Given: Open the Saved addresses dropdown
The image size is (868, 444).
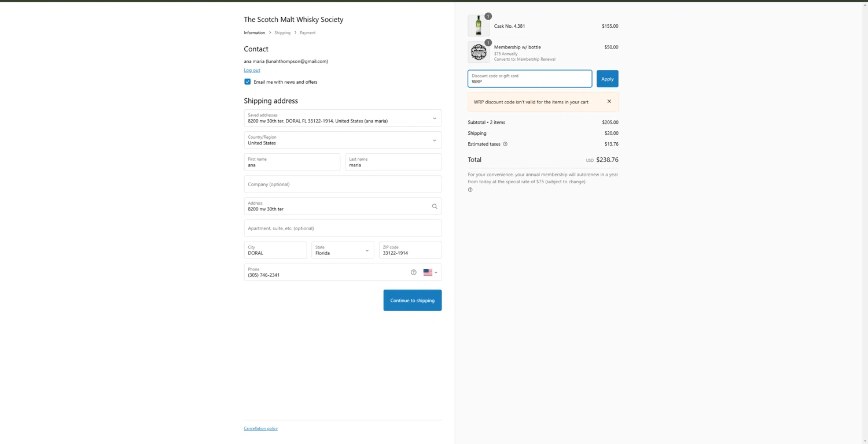Looking at the screenshot, I should (343, 118).
